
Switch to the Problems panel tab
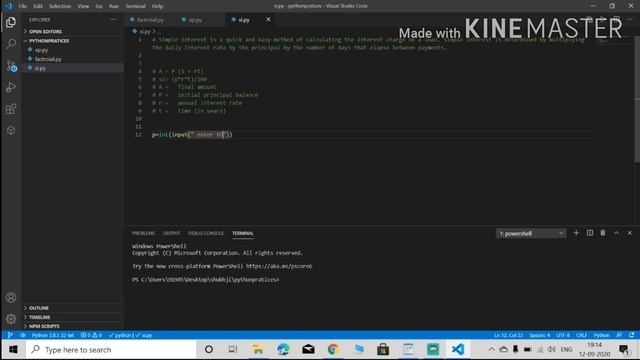tap(143, 233)
